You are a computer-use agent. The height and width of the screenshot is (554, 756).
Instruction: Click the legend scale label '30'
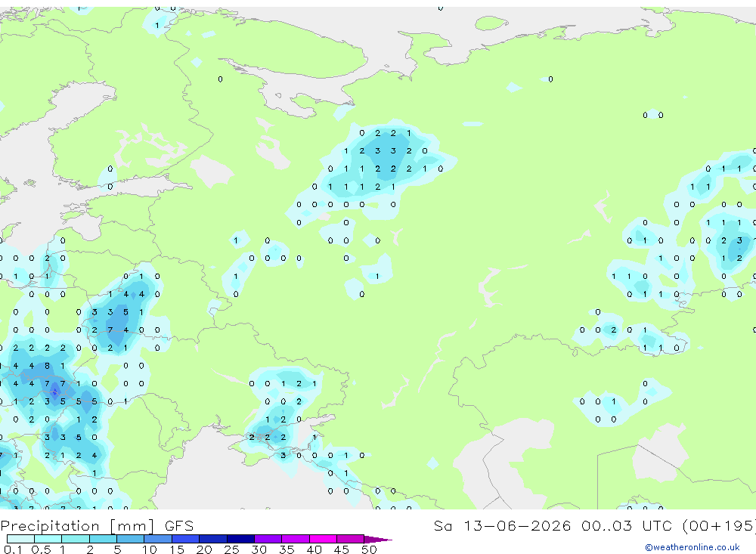pyautogui.click(x=259, y=549)
